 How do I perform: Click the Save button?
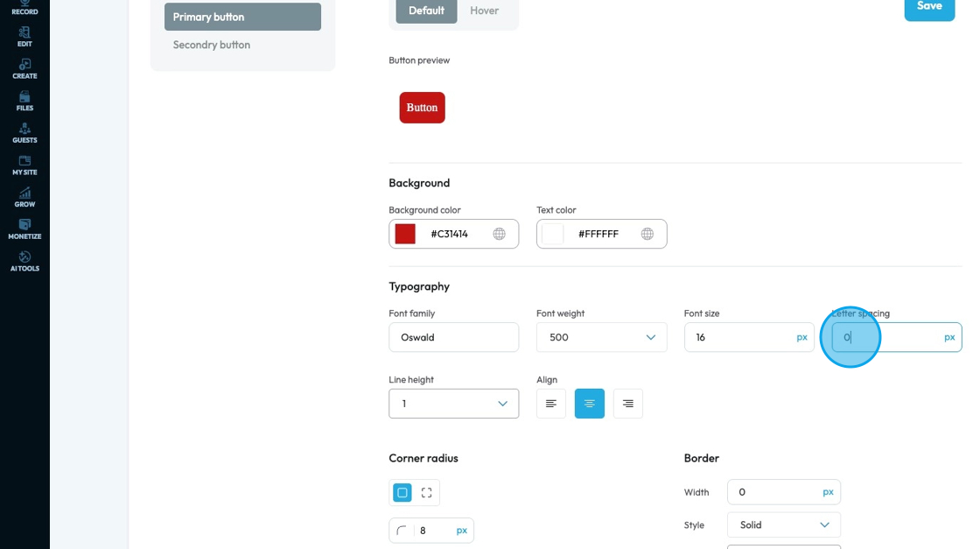coord(929,8)
